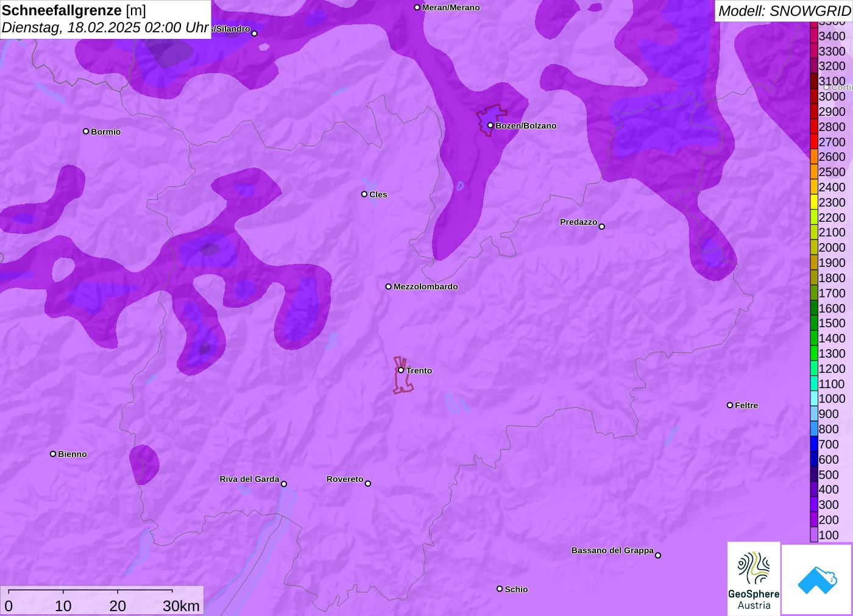Click the 30km scale bar label
This screenshot has width=853, height=616.
pyautogui.click(x=181, y=606)
